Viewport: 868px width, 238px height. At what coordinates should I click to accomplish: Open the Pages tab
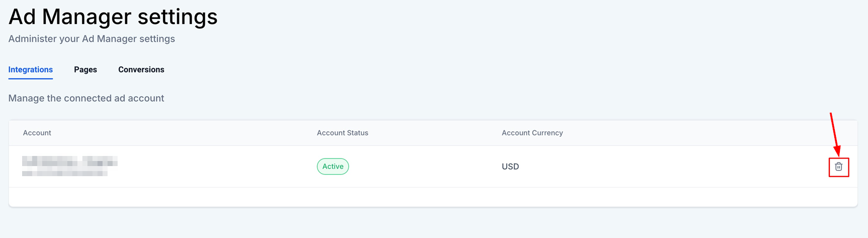click(x=85, y=69)
